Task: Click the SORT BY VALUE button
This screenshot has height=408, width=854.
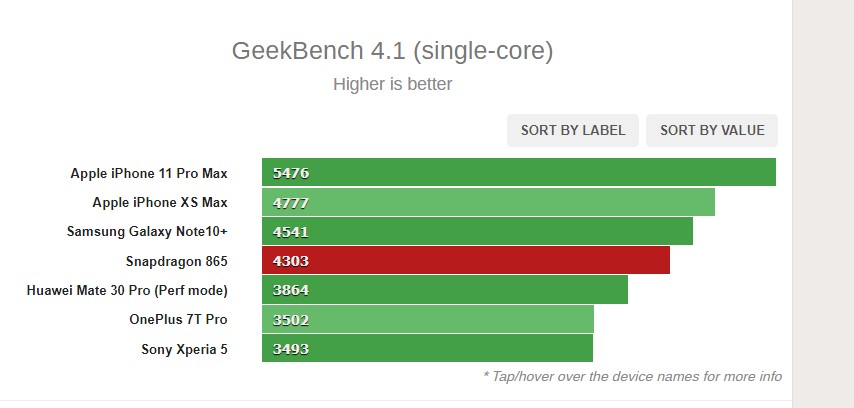Action: point(712,130)
